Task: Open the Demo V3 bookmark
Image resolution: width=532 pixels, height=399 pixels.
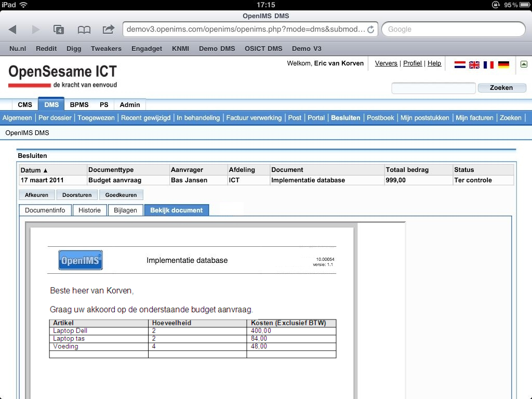Action: [307, 48]
